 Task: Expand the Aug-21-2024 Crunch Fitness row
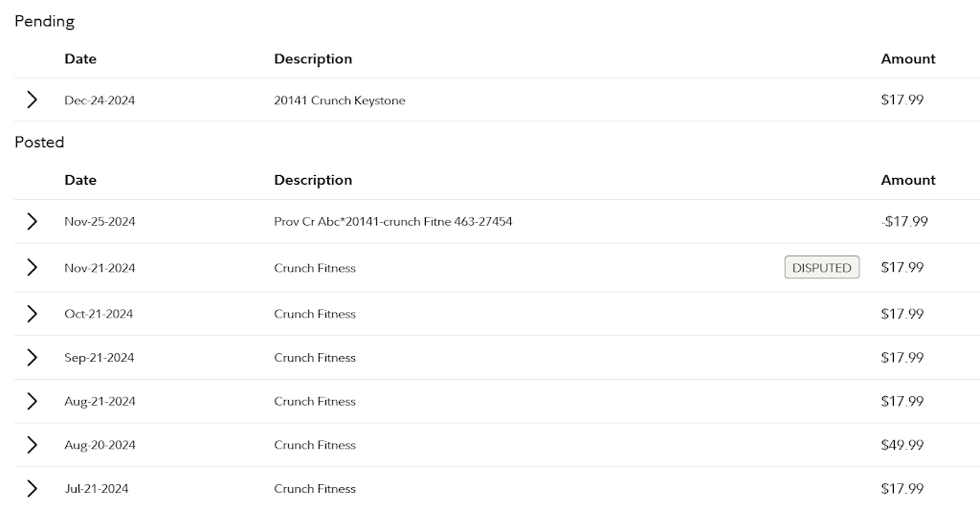tap(32, 402)
